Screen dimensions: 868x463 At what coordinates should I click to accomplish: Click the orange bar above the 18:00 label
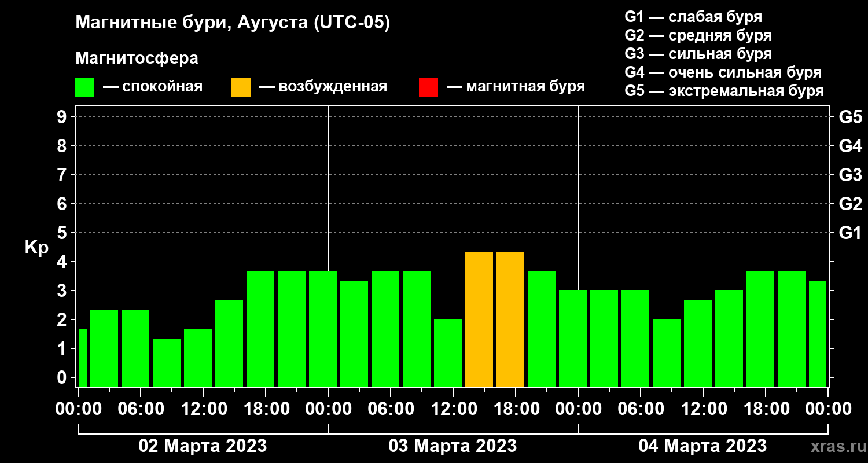pos(510,319)
